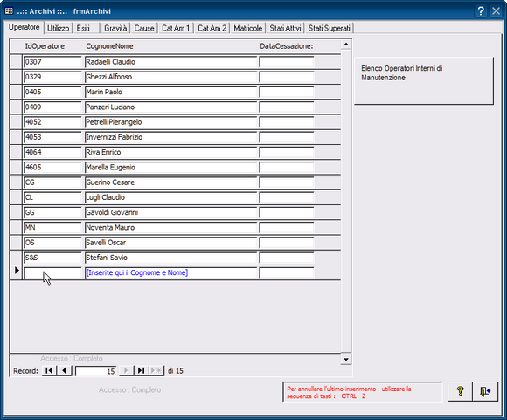Screen dimensions: 507x420
Task: Go to previous record navigation button
Action: 65,370
